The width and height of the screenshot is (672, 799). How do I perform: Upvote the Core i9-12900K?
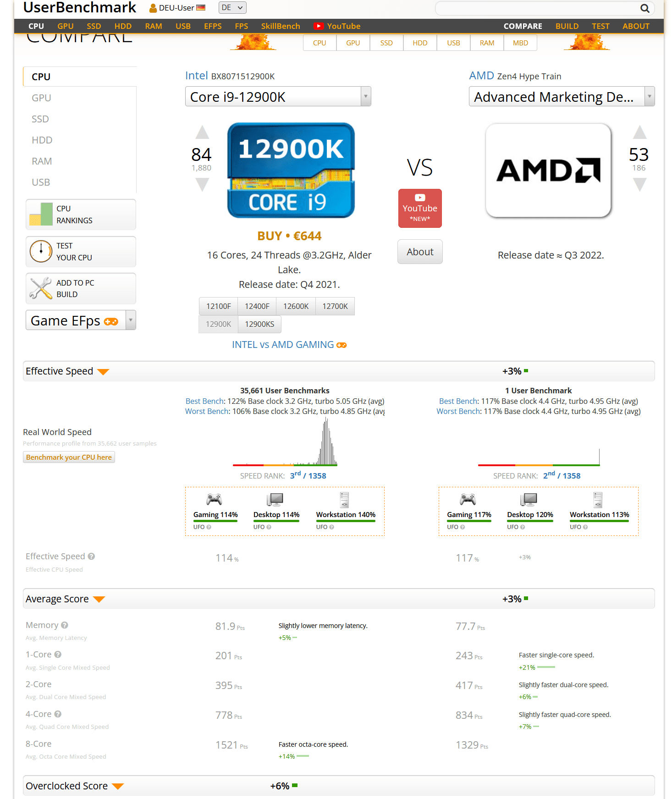coord(202,133)
